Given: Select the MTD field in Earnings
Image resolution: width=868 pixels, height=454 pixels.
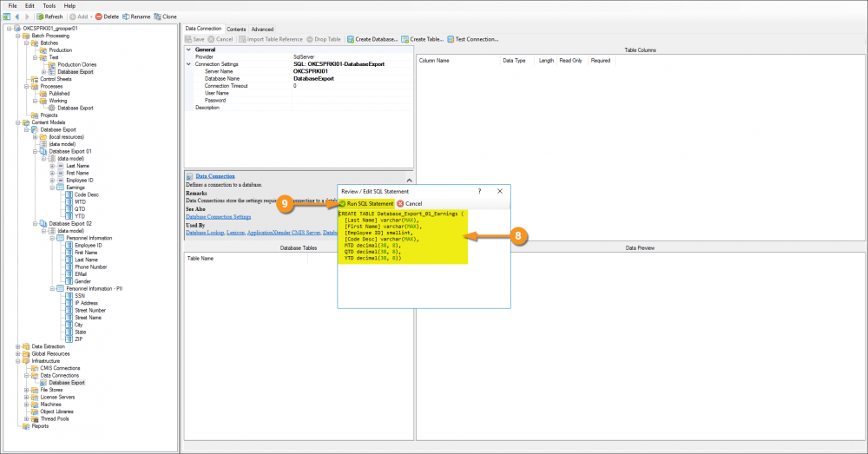Looking at the screenshot, I should coord(80,202).
